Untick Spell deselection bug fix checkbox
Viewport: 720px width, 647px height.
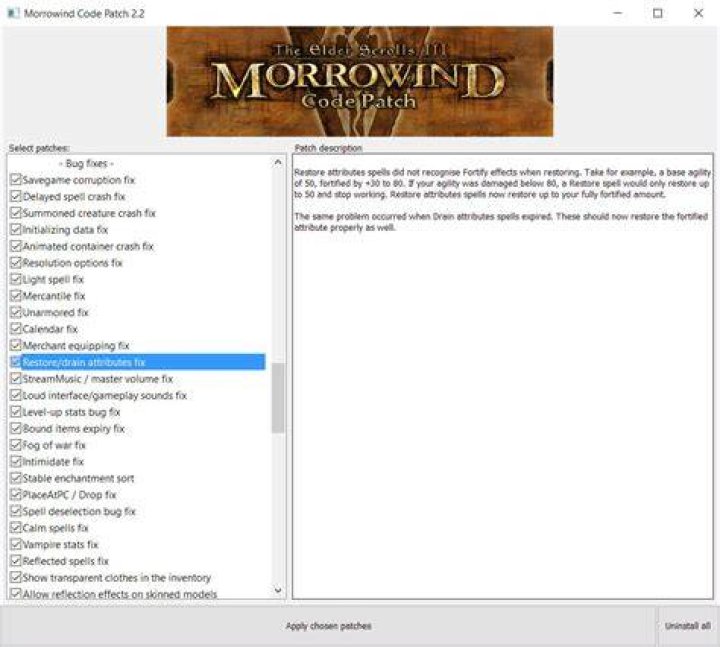16,511
